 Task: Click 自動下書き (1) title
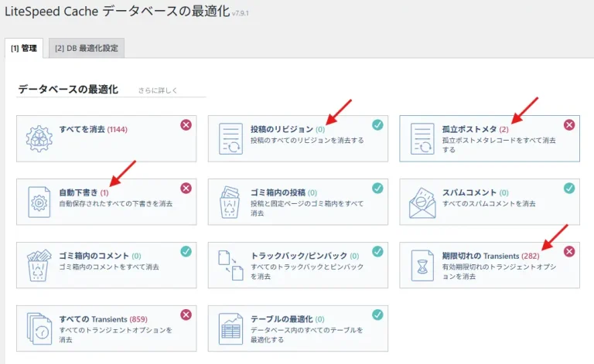[84, 192]
